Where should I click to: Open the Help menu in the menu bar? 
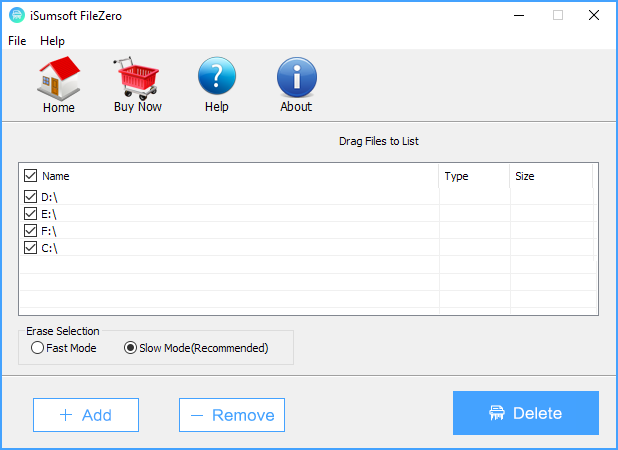pyautogui.click(x=52, y=41)
